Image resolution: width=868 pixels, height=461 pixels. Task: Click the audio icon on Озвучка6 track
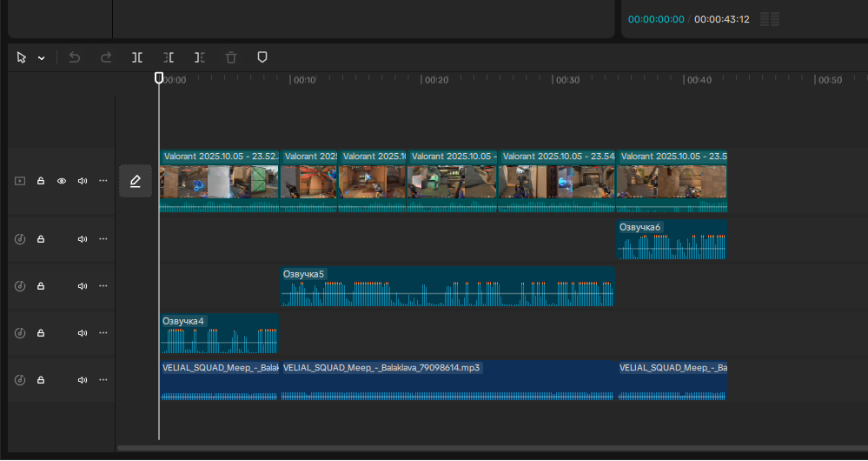point(20,239)
